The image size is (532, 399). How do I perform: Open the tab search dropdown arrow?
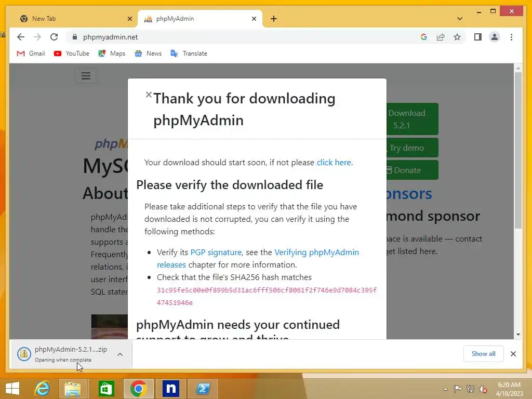(459, 19)
